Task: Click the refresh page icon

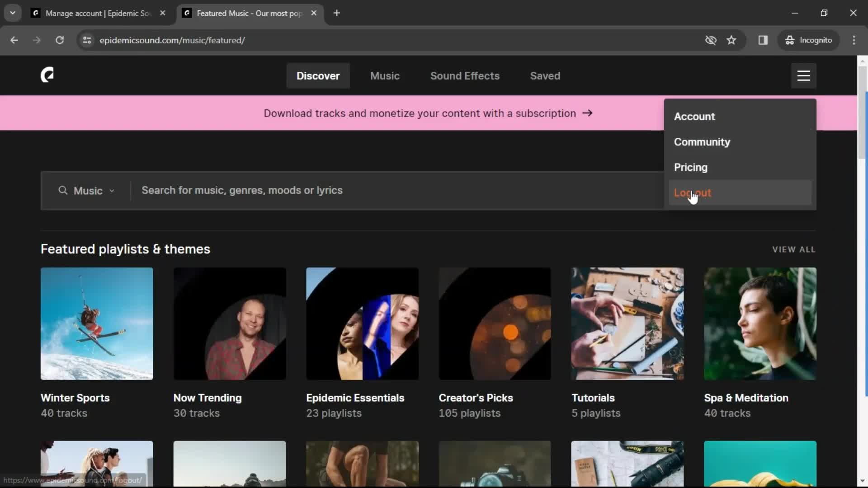Action: coord(59,40)
